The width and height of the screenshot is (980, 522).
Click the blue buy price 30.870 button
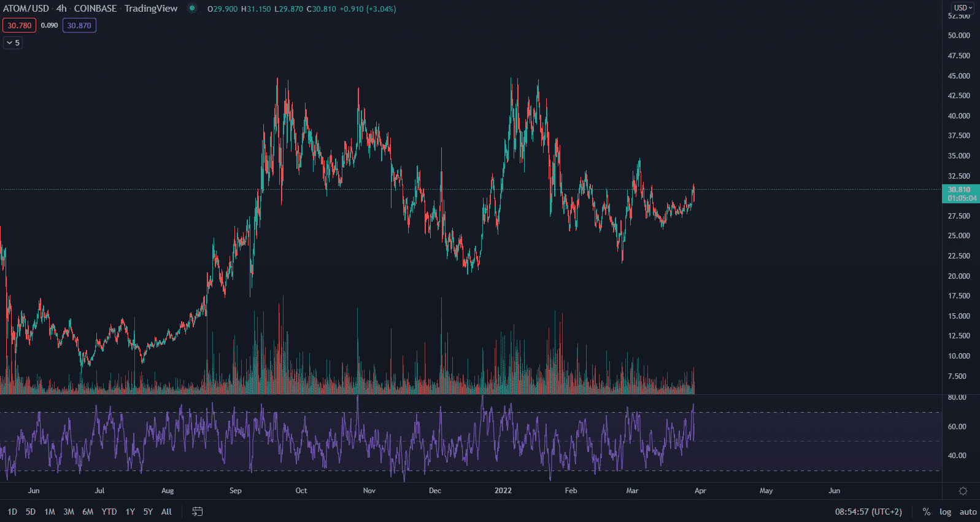(79, 25)
